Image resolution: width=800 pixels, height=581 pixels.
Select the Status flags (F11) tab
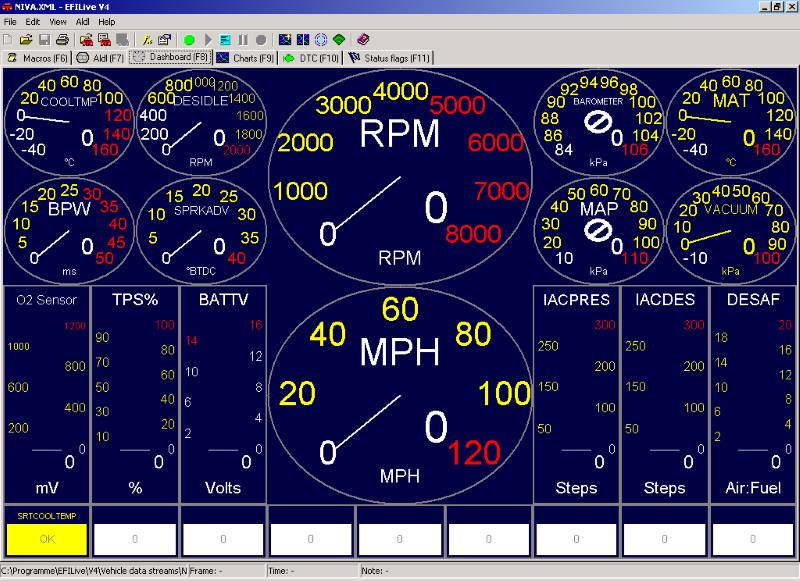pos(389,58)
